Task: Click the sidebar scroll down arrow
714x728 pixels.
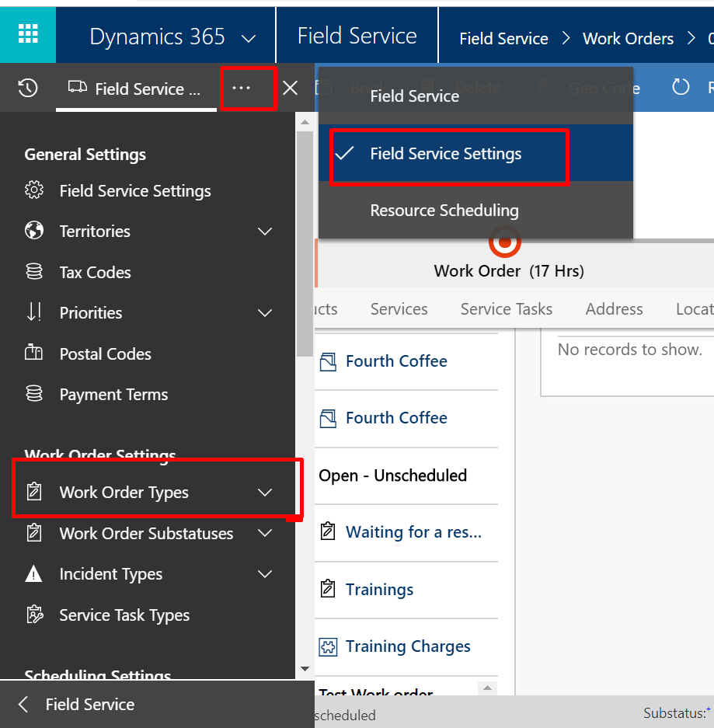Action: pos(305,669)
